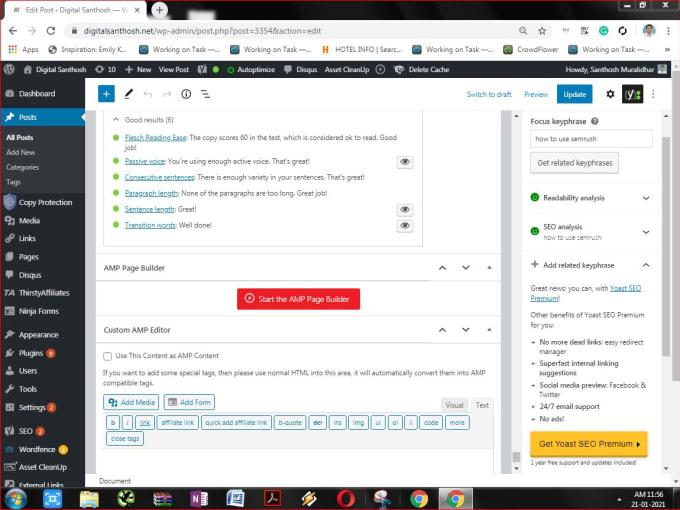Click the editor content scrollbar
This screenshot has height=510, width=680.
pyautogui.click(x=516, y=457)
